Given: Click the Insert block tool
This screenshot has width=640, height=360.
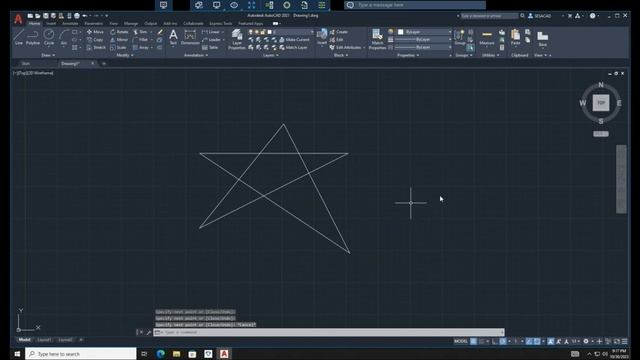Looking at the screenshot, I should pyautogui.click(x=322, y=37).
